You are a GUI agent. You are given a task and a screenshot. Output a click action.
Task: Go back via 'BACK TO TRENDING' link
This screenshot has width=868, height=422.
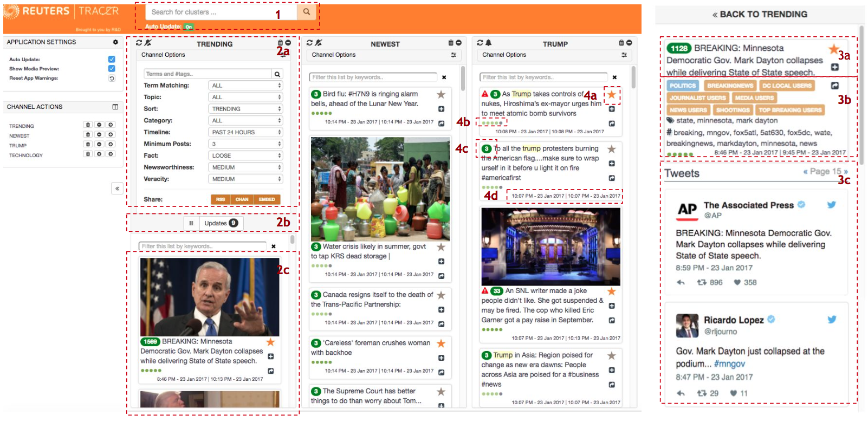(760, 15)
